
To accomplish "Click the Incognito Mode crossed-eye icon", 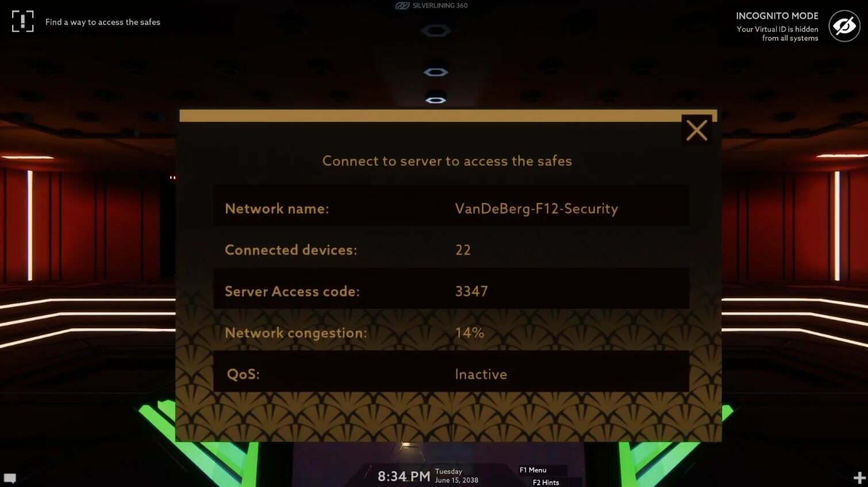I will 844,26.
